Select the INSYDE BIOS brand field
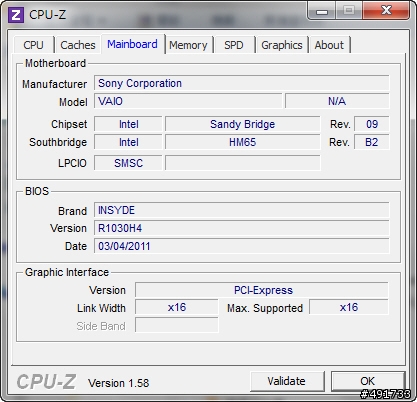The height and width of the screenshot is (402, 417). coord(242,210)
